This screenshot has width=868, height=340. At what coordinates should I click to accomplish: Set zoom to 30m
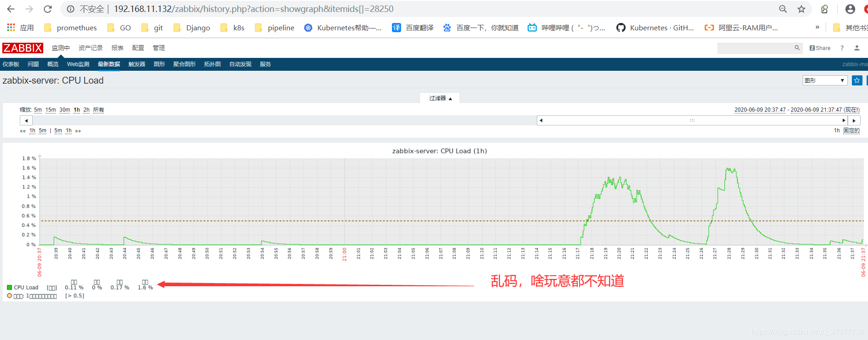tap(65, 110)
